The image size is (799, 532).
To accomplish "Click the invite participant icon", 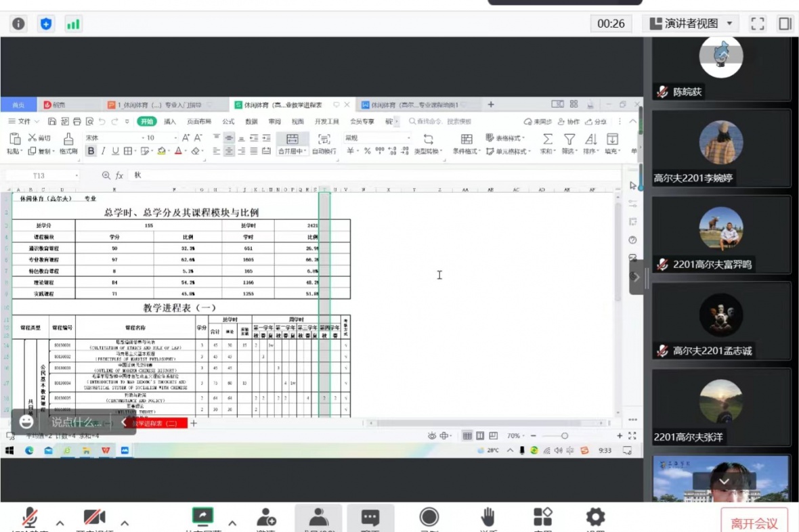I will (266, 518).
